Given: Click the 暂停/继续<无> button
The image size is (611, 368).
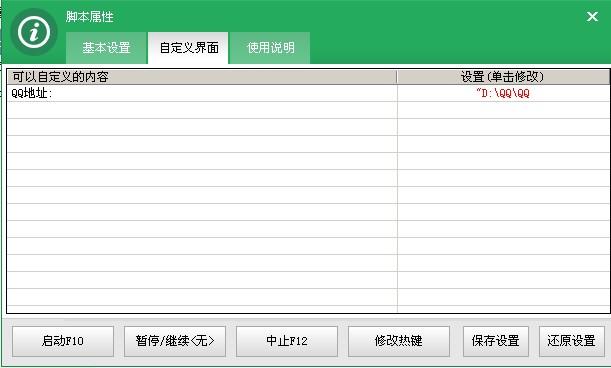Looking at the screenshot, I should (175, 341).
